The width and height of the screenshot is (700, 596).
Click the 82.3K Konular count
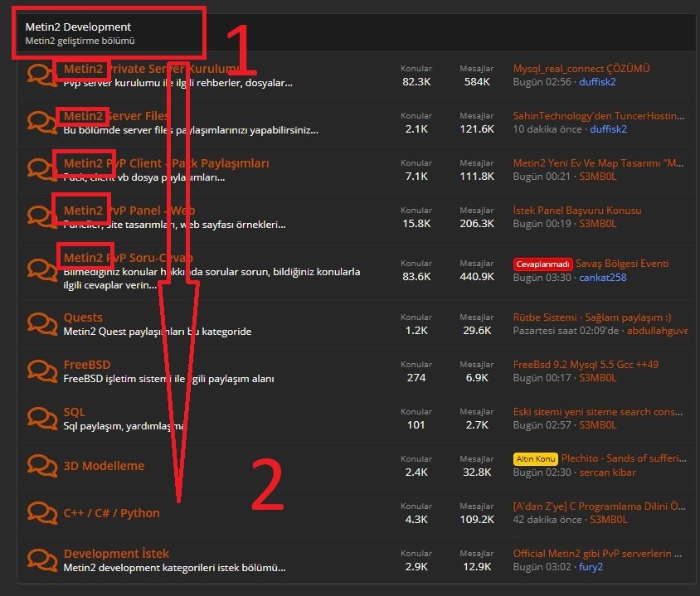[x=416, y=82]
